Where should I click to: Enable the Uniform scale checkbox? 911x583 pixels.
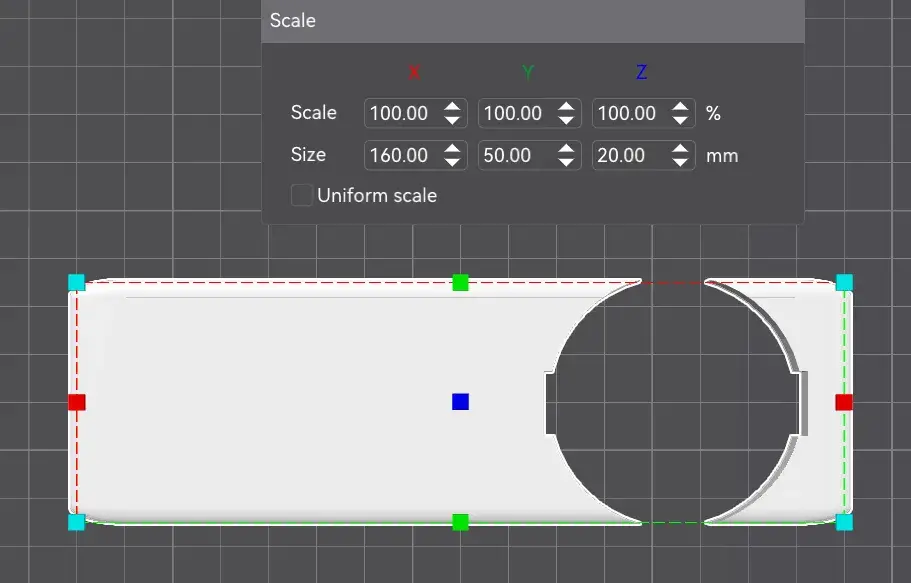[302, 195]
